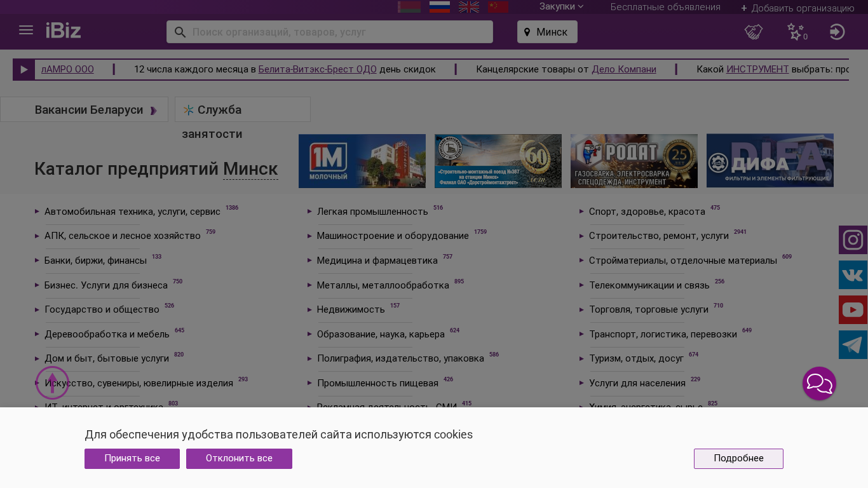The height and width of the screenshot is (488, 868).
Task: Open Бизнес. Услуги для бизнеса
Action: (x=106, y=285)
